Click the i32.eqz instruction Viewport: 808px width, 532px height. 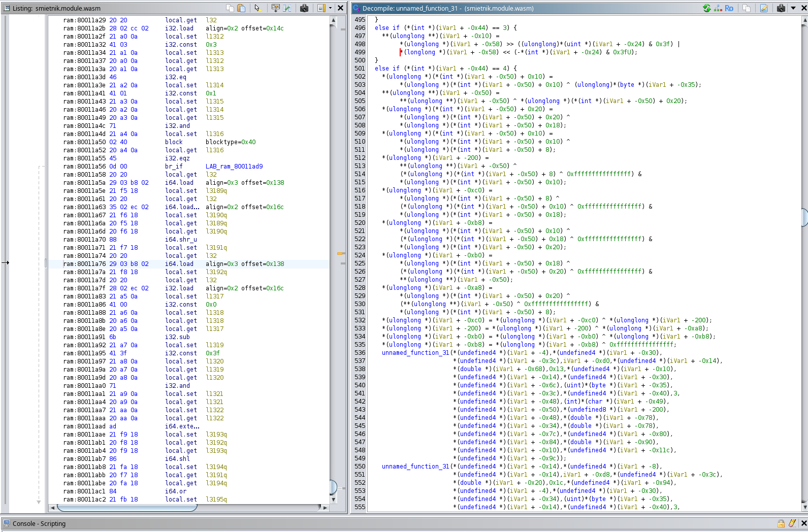point(177,158)
